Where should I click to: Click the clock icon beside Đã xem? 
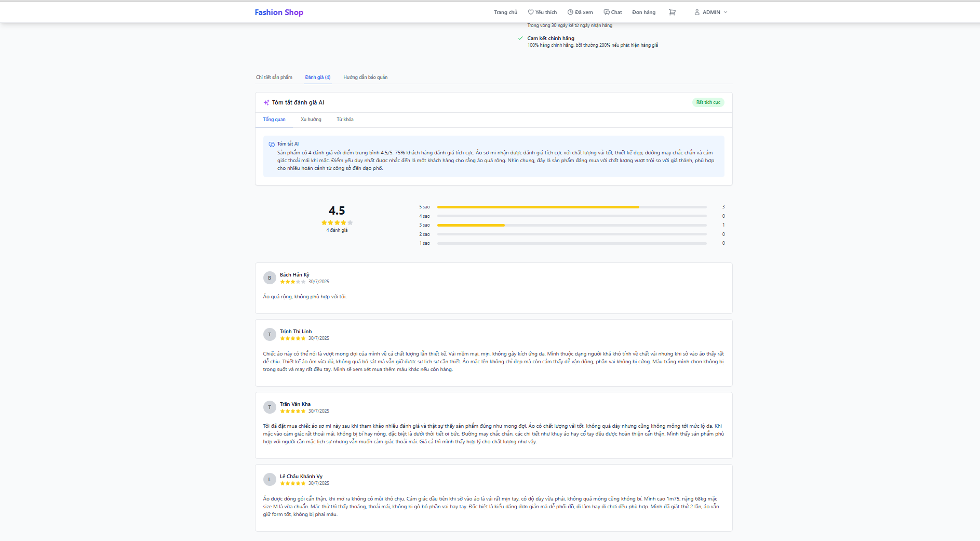pos(570,12)
